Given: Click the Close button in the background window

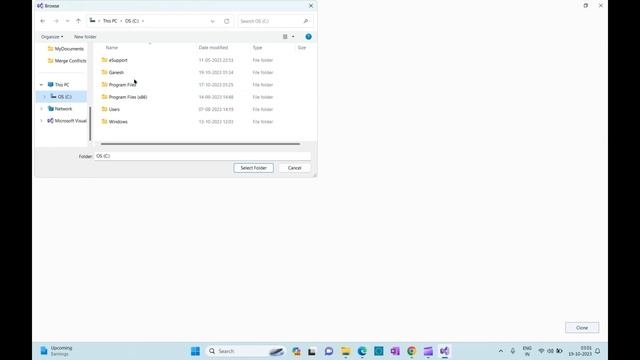Looking at the screenshot, I should coord(582,328).
